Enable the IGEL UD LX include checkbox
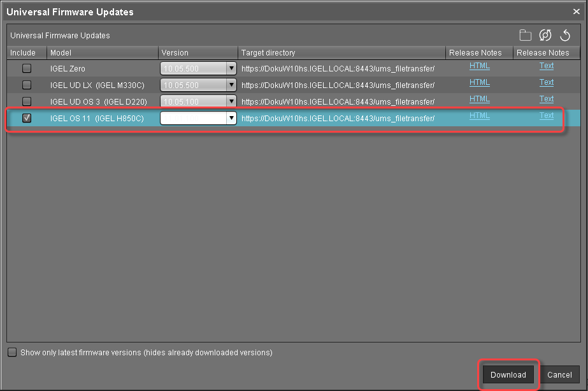 click(x=27, y=85)
